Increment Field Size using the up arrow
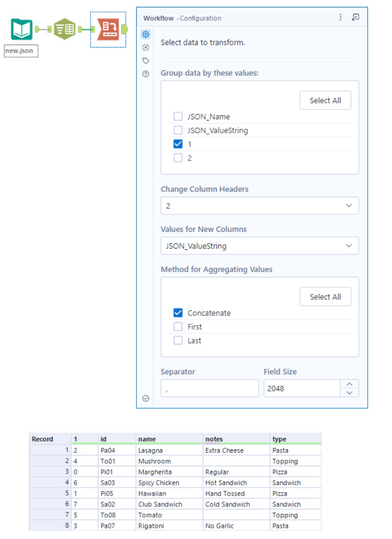The height and width of the screenshot is (539, 392). click(350, 383)
